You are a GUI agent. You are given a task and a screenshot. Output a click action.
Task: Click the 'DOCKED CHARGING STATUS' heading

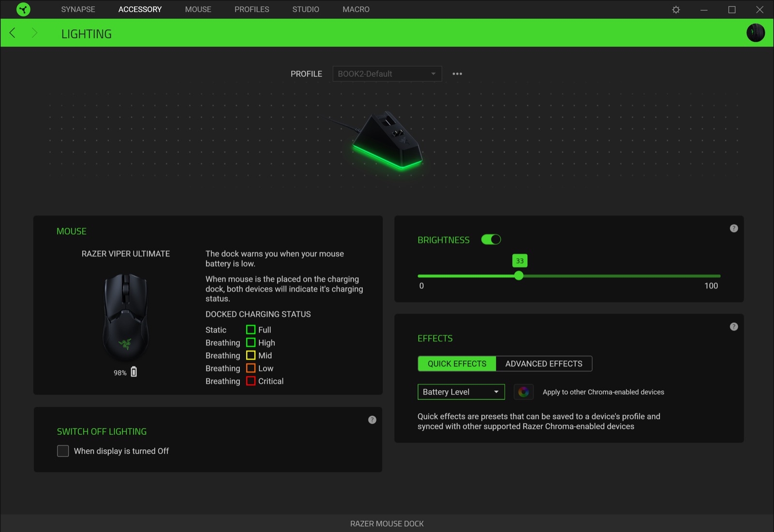(258, 314)
